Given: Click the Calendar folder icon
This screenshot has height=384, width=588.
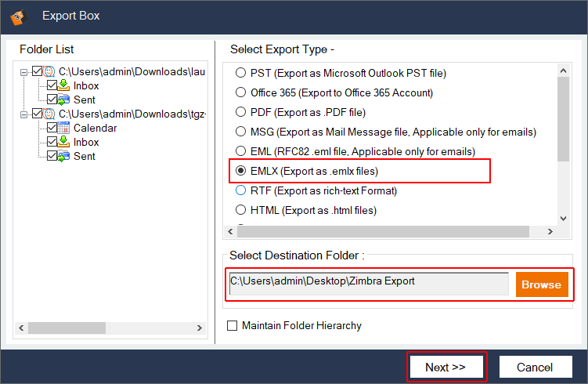Looking at the screenshot, I should pos(64,128).
